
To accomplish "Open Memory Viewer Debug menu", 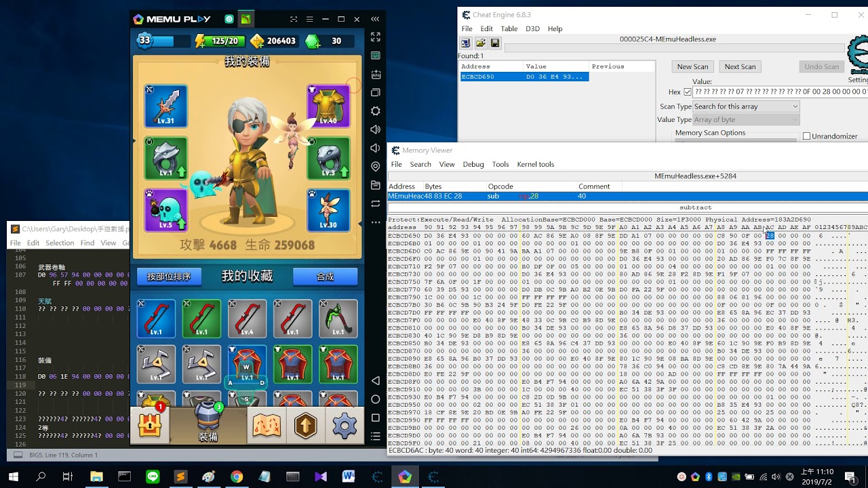I will [473, 165].
